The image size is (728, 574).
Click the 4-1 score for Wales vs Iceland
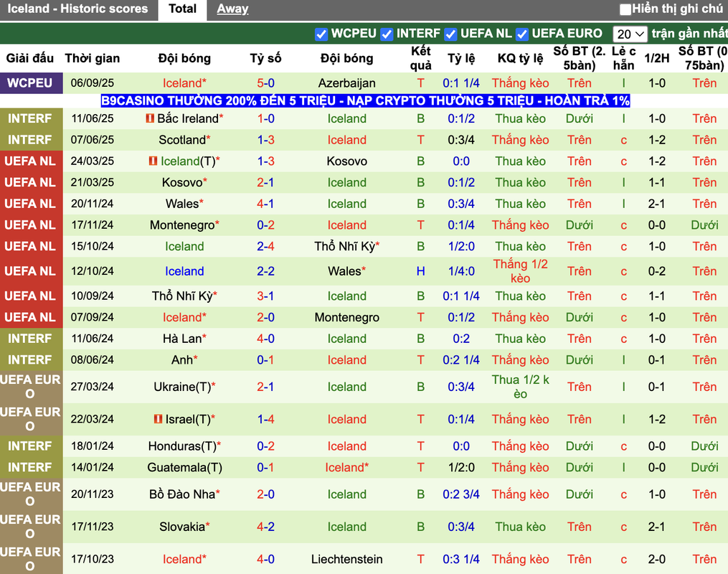tap(265, 204)
